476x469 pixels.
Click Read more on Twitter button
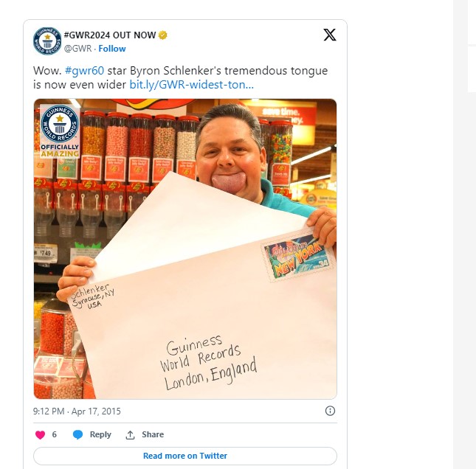point(185,456)
